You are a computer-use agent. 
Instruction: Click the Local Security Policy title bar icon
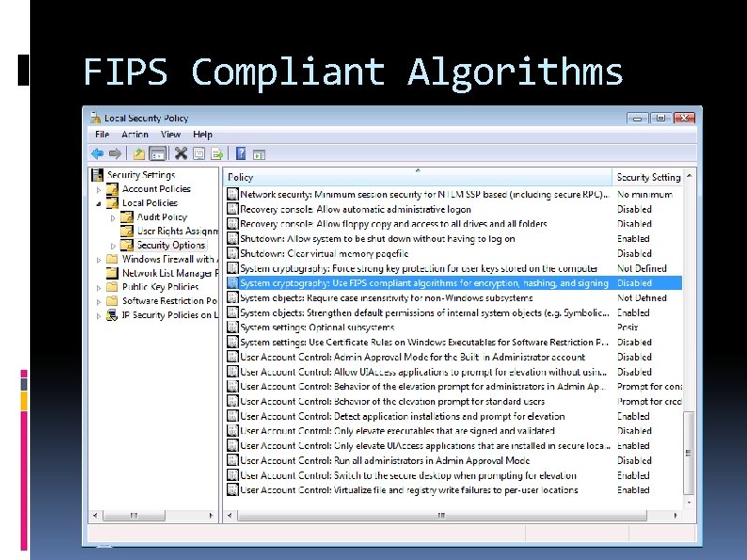point(96,118)
